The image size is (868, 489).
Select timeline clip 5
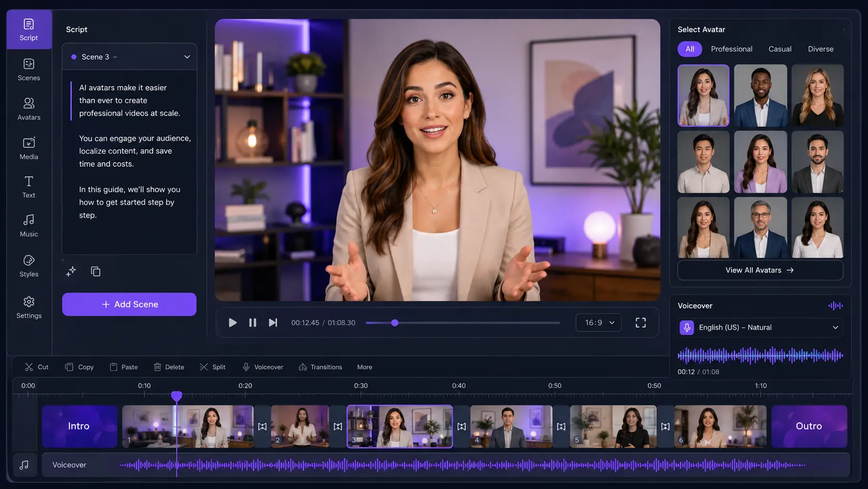click(x=613, y=426)
